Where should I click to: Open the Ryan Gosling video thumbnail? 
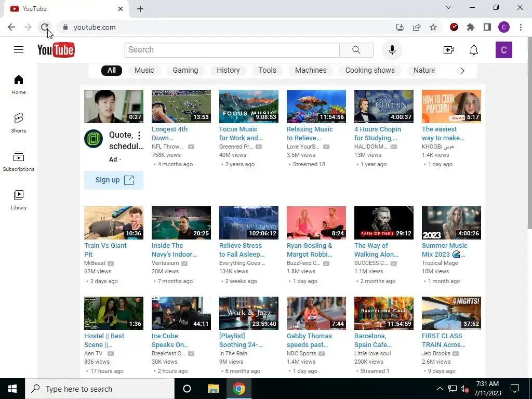[316, 222]
